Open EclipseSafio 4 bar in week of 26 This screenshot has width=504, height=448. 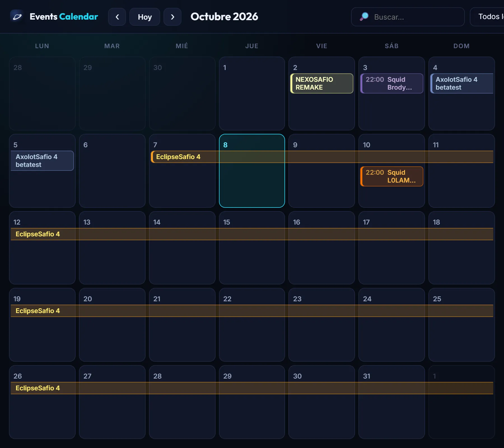252,388
